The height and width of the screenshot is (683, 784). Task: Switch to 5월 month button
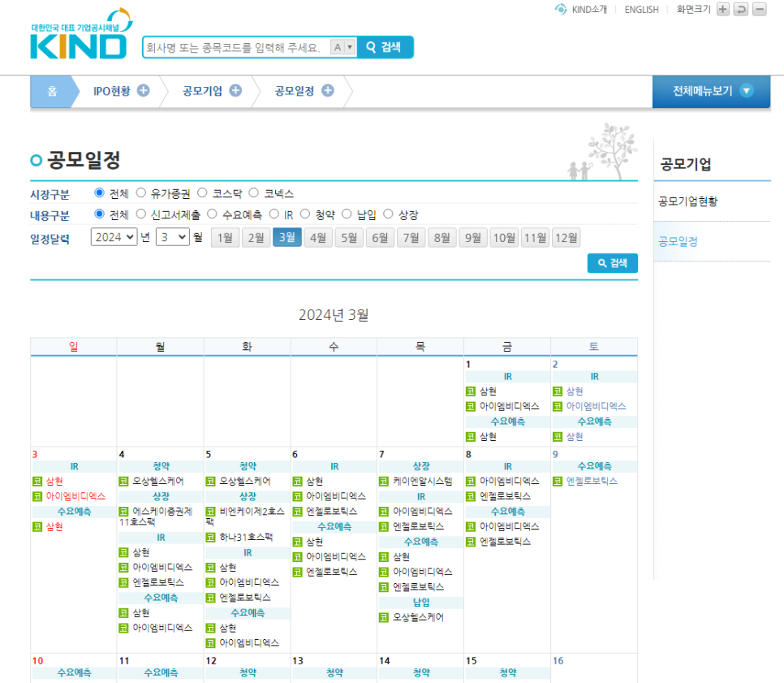tap(349, 238)
